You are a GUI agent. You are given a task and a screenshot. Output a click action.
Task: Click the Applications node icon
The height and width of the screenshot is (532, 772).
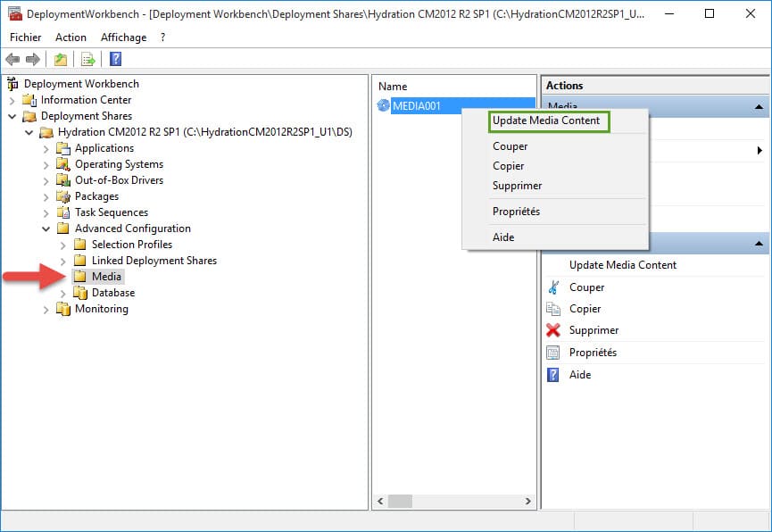coord(63,148)
